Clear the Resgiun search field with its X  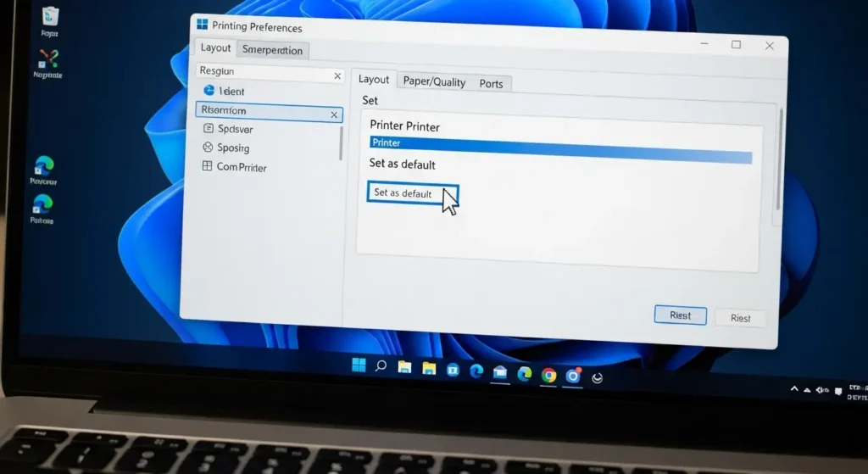click(x=337, y=75)
